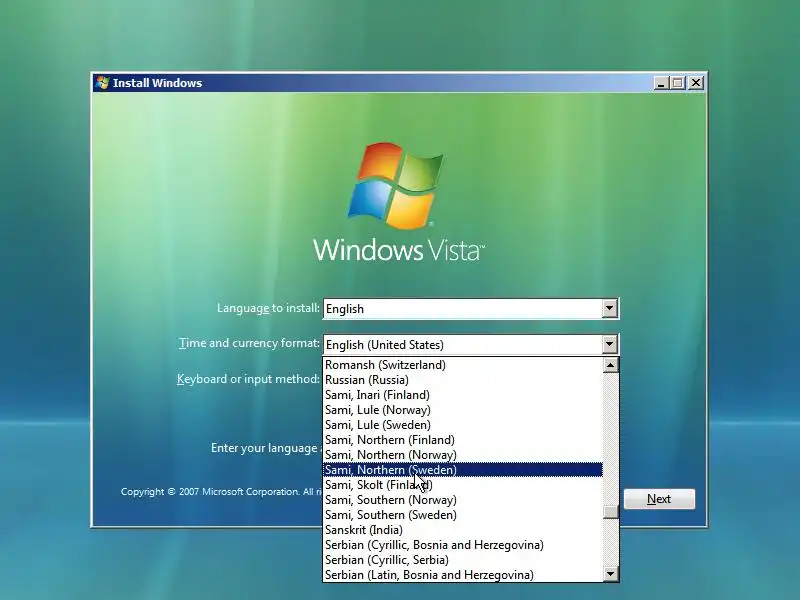Click the list scrollbar down arrow
The width and height of the screenshot is (800, 600).
click(x=610, y=574)
